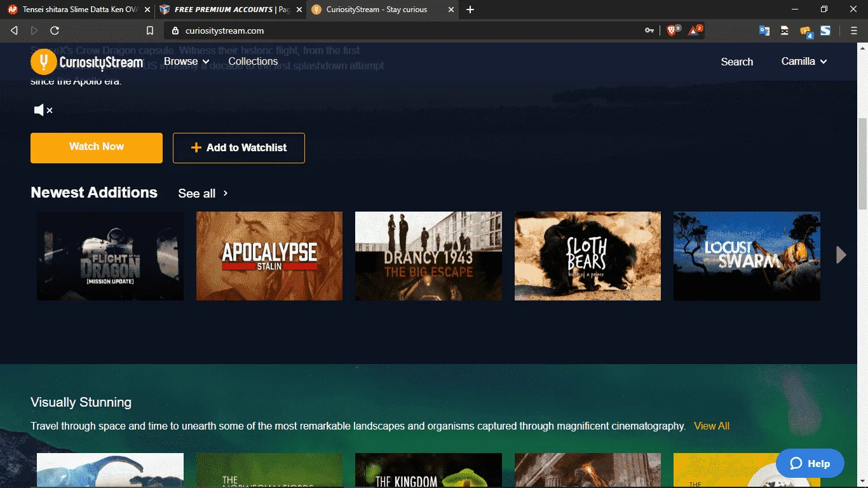Open the Camilla account dropdown
The image size is (868, 488).
[804, 62]
